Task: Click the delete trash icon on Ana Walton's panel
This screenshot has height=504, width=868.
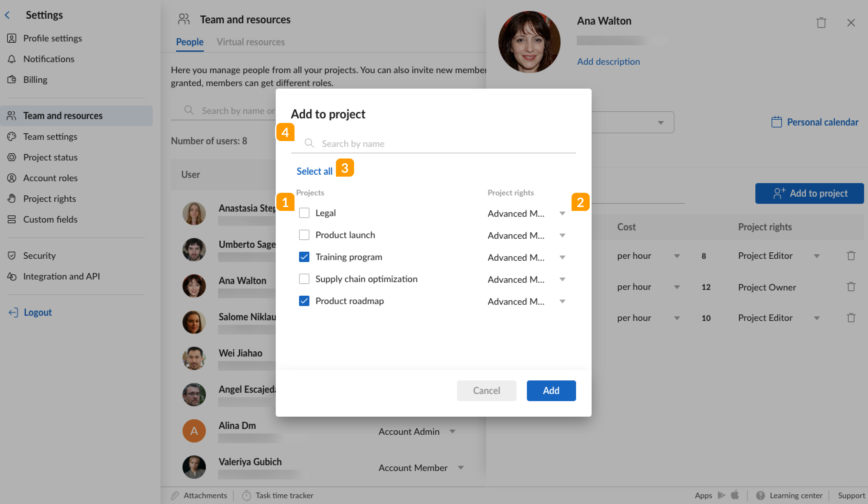Action: tap(821, 22)
